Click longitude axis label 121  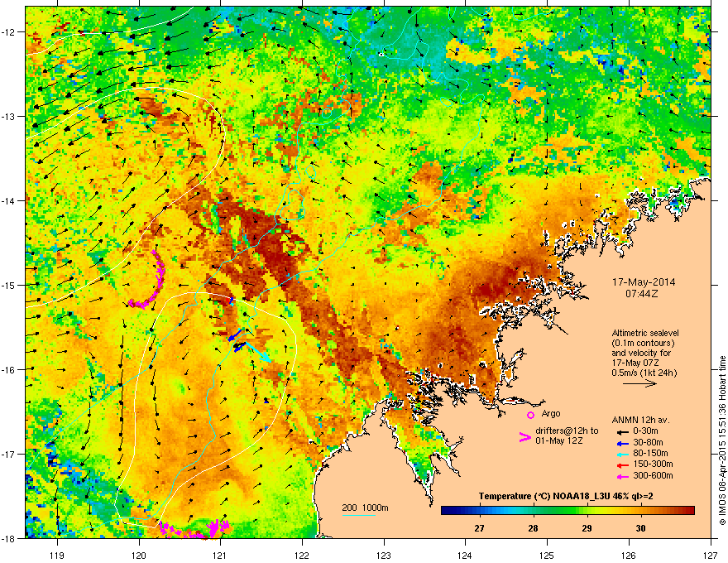(221, 555)
